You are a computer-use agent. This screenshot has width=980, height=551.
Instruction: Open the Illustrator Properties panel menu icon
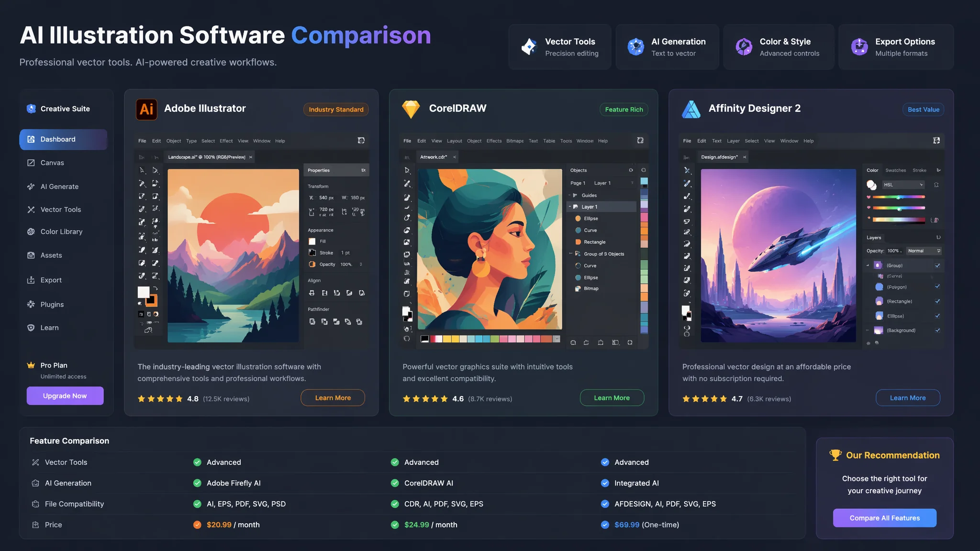coord(363,170)
